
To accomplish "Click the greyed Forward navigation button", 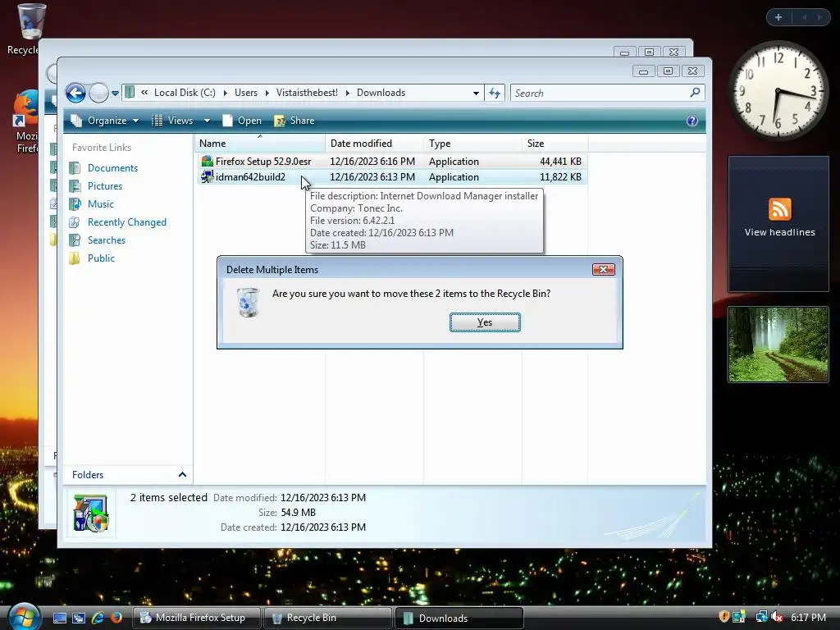I will (98, 94).
